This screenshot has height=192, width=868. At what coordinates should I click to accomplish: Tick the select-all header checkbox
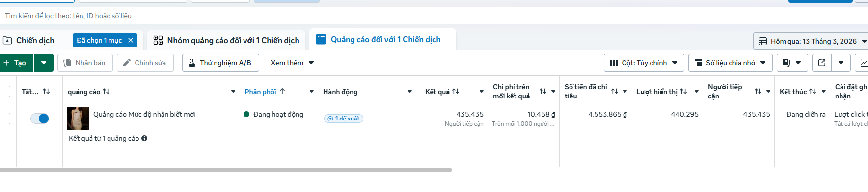point(5,92)
